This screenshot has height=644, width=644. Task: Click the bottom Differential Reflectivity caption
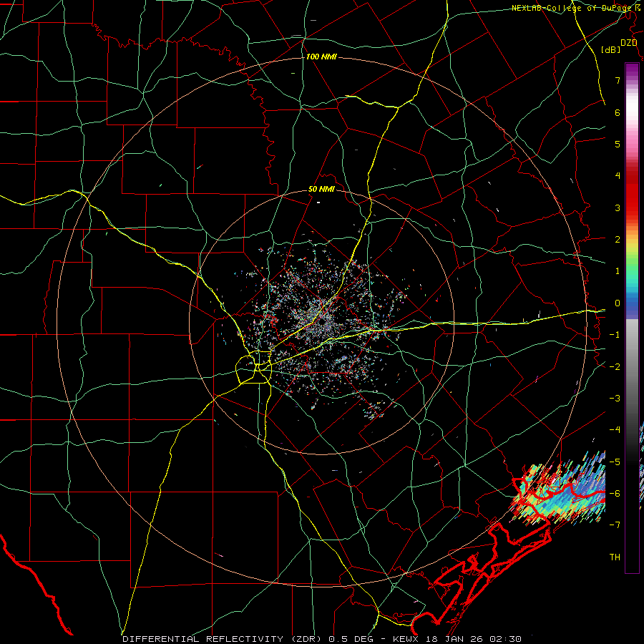coord(322,639)
